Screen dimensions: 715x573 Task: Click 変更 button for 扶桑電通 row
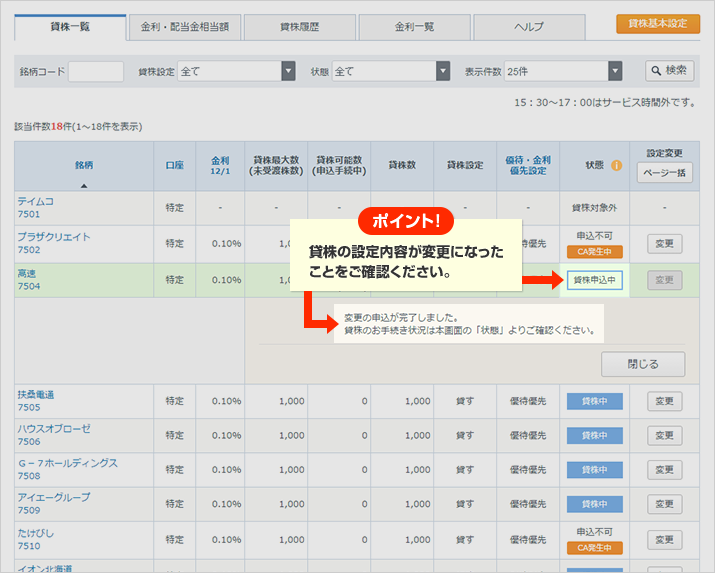664,402
